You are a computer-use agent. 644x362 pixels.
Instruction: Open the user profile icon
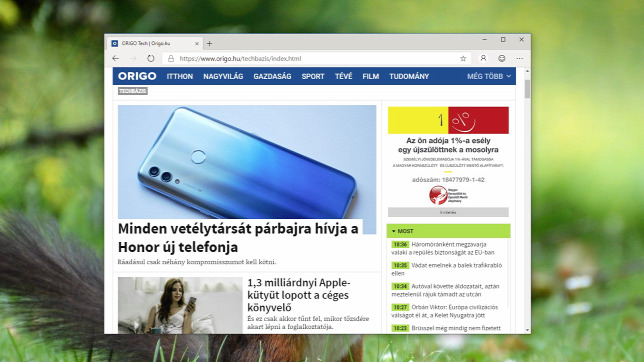[x=483, y=58]
